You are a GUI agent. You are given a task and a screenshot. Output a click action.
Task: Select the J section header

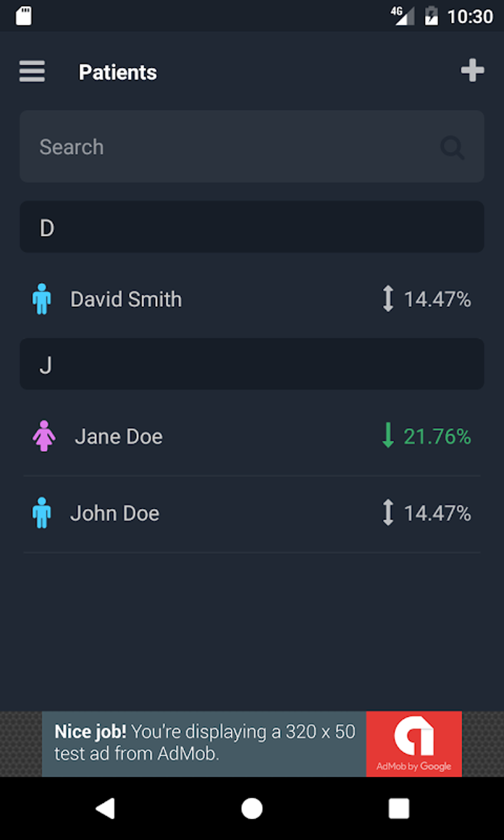point(252,365)
